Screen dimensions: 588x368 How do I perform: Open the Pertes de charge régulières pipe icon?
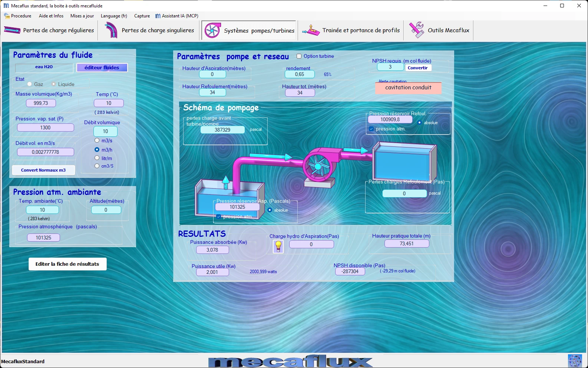tap(12, 30)
